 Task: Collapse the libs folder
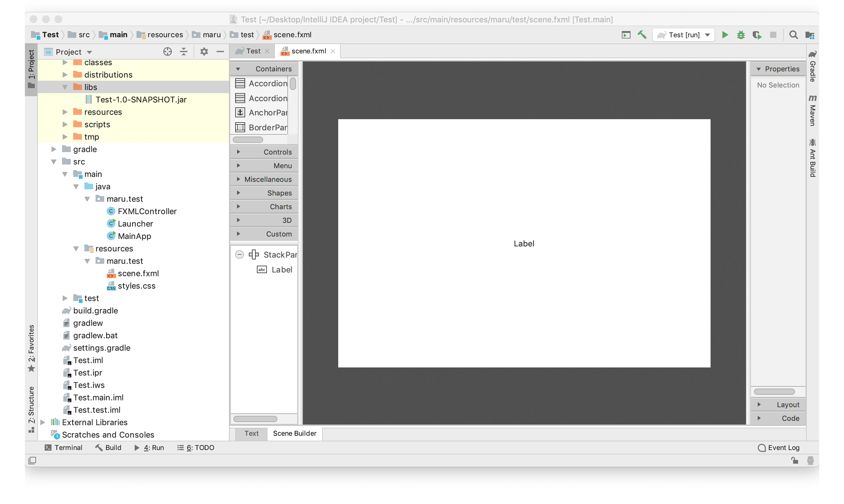pyautogui.click(x=65, y=87)
